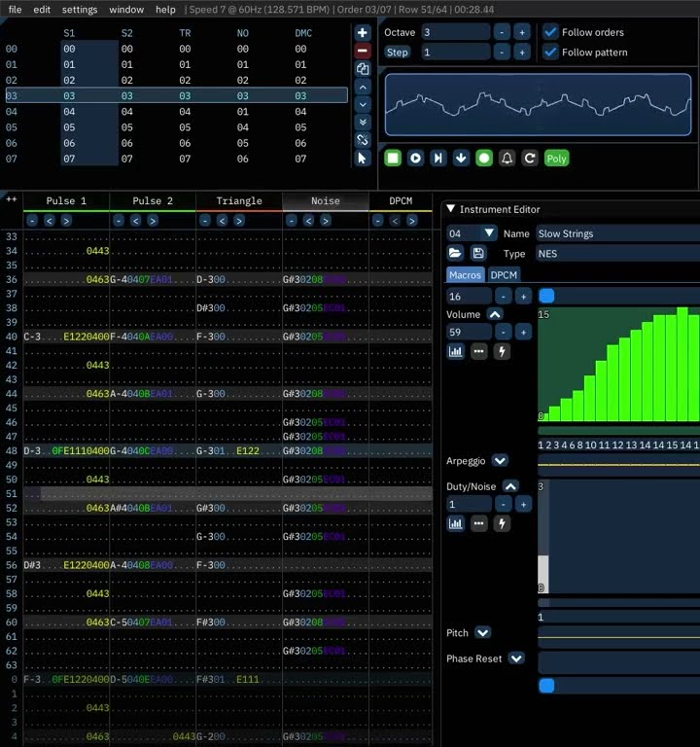The image size is (700, 747).
Task: Collapse the Volume macro
Action: 495,314
